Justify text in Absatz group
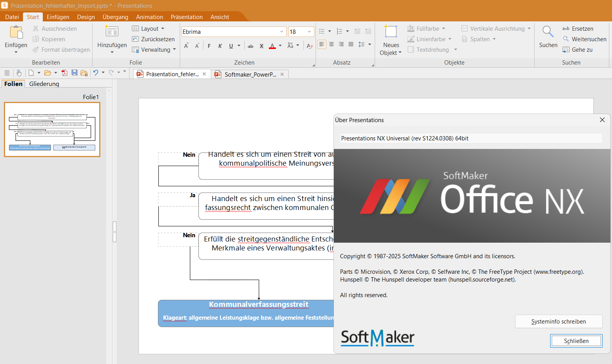Viewport: 612px width, 364px height. click(x=351, y=44)
